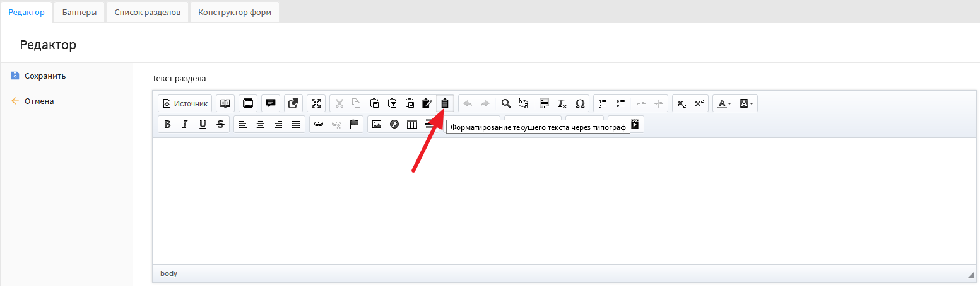Open the background color dropdown
This screenshot has height=286, width=980.
pyautogui.click(x=746, y=103)
